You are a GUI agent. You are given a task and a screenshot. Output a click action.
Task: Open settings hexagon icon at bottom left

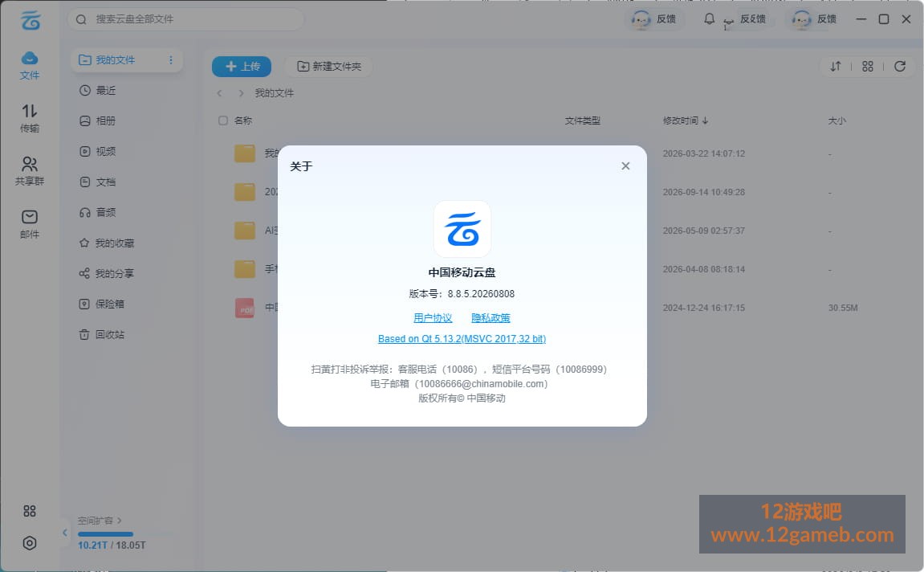click(x=30, y=543)
